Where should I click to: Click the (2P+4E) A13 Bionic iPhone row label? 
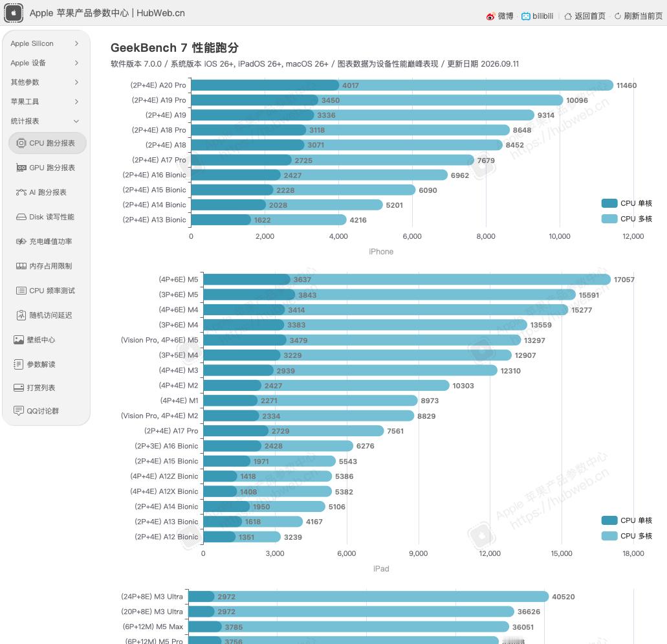tap(155, 220)
